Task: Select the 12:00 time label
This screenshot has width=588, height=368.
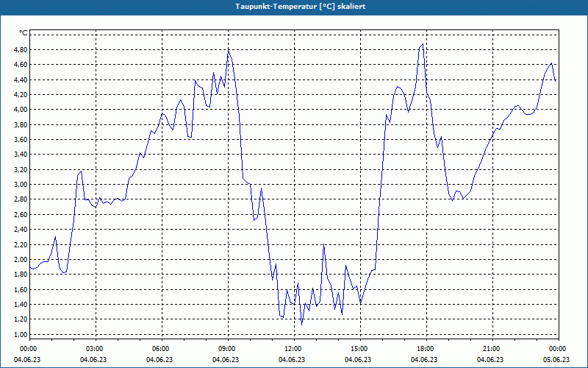Action: point(294,348)
